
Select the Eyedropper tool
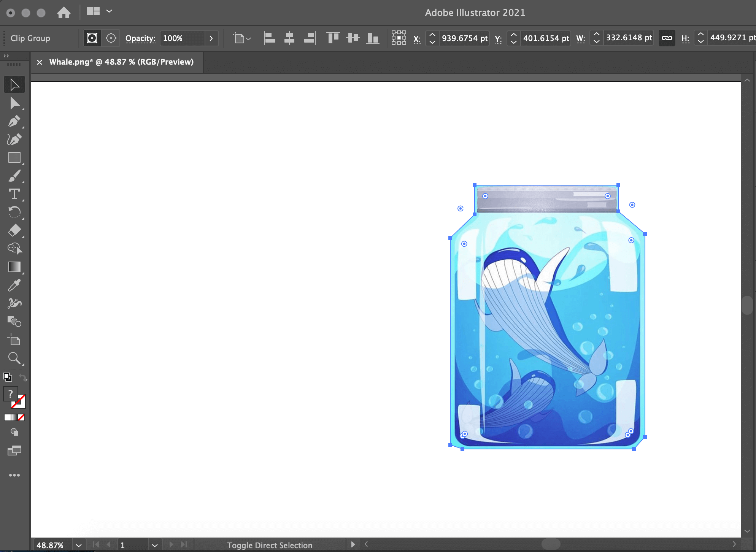pyautogui.click(x=14, y=285)
